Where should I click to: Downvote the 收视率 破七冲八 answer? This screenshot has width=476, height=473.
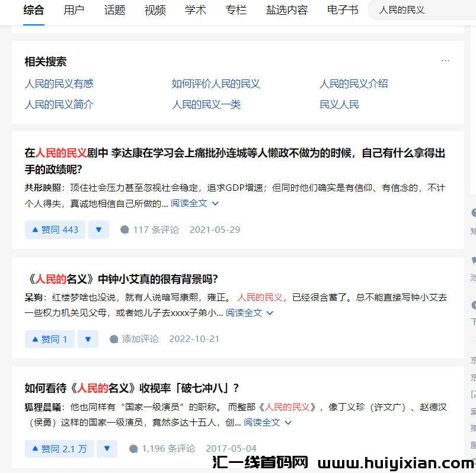coord(107,449)
